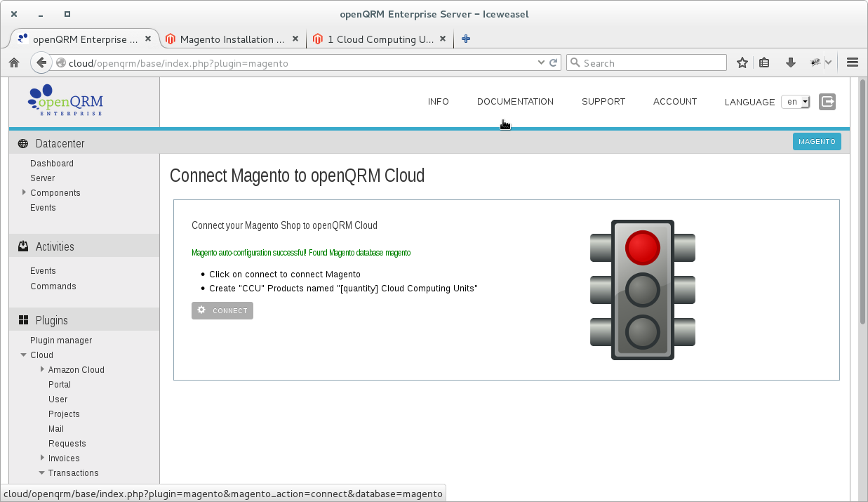
Task: Expand the Amazon Cloud node
Action: [x=42, y=369]
